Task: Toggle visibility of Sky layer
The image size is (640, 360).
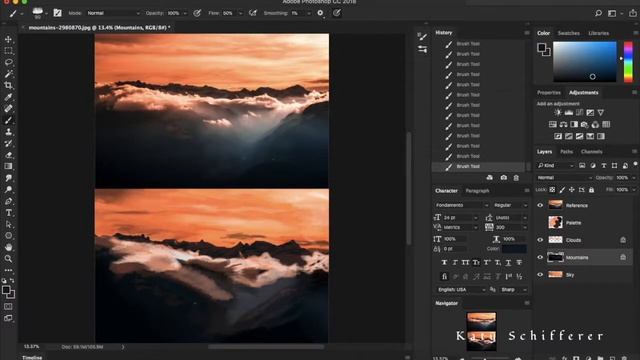Action: (x=540, y=275)
